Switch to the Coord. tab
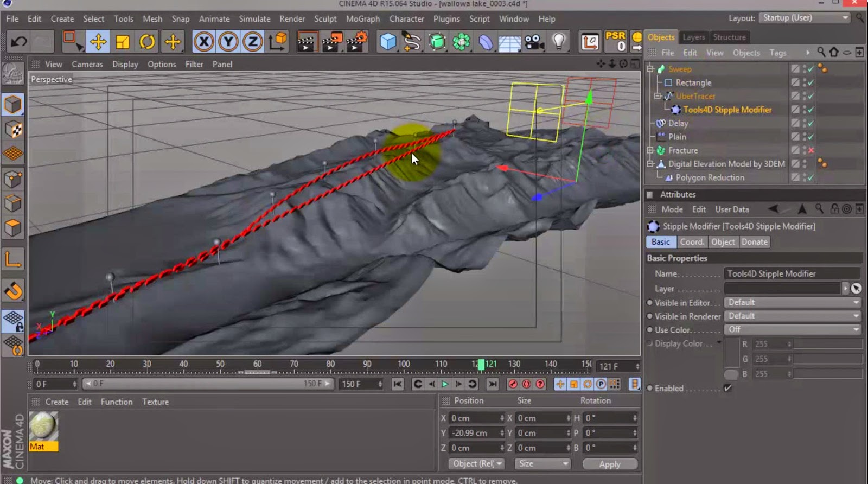 (692, 242)
